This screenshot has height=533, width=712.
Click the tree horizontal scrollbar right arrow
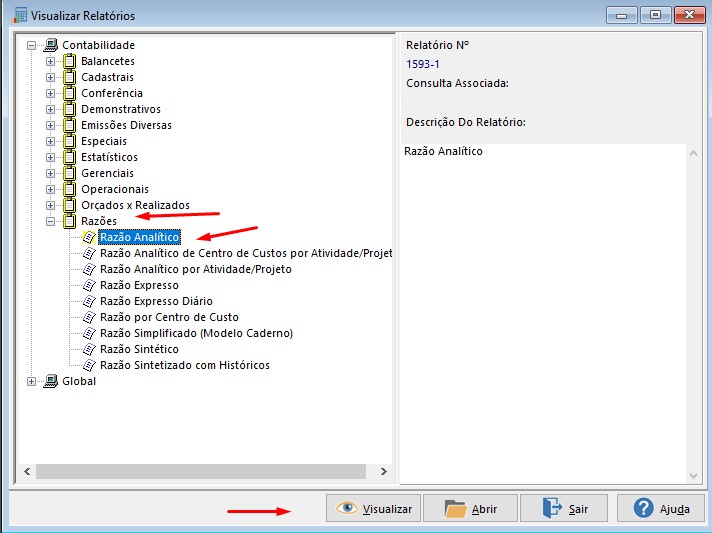pos(384,471)
